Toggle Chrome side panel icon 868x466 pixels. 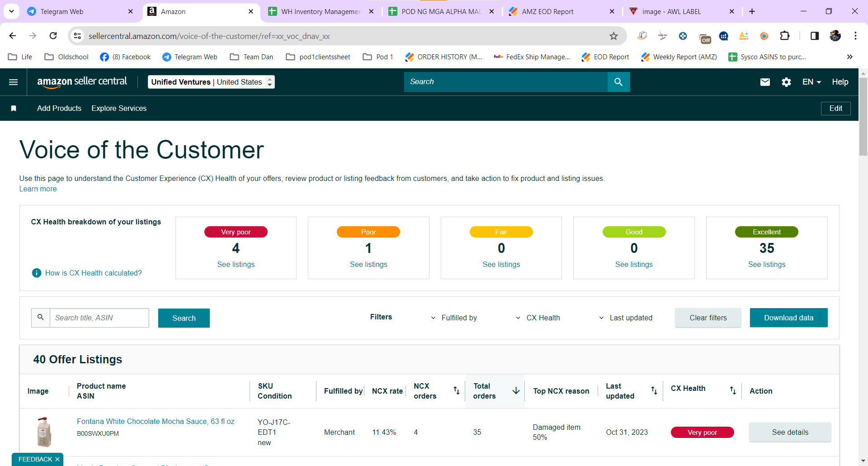[x=815, y=36]
